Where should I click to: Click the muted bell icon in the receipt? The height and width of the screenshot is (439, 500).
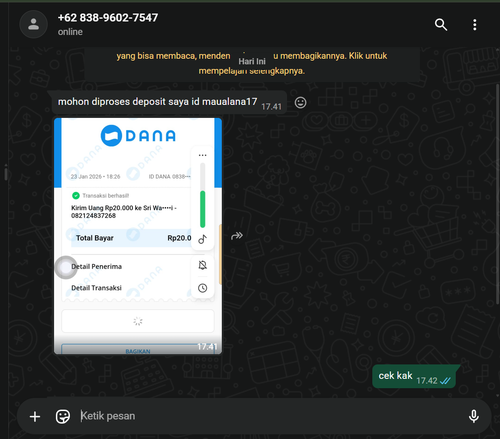(203, 265)
